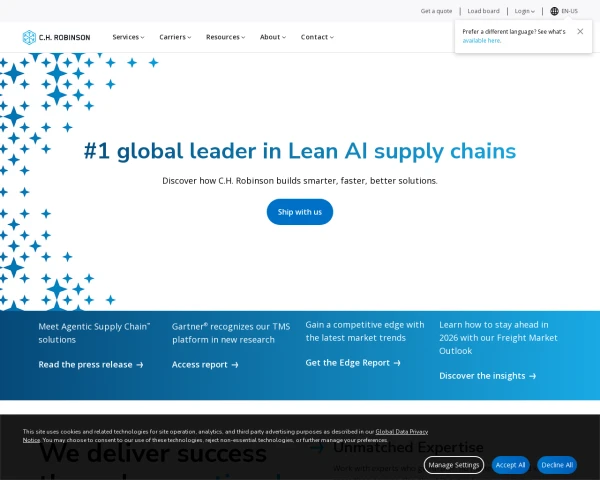This screenshot has width=600, height=480.
Task: Click the Access report link
Action: click(x=205, y=364)
